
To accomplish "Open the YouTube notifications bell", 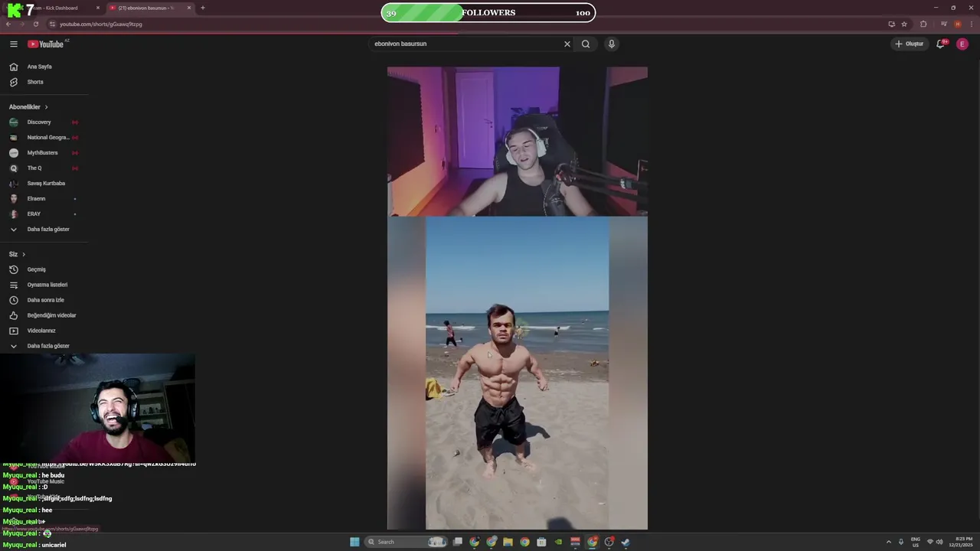I will pyautogui.click(x=941, y=44).
